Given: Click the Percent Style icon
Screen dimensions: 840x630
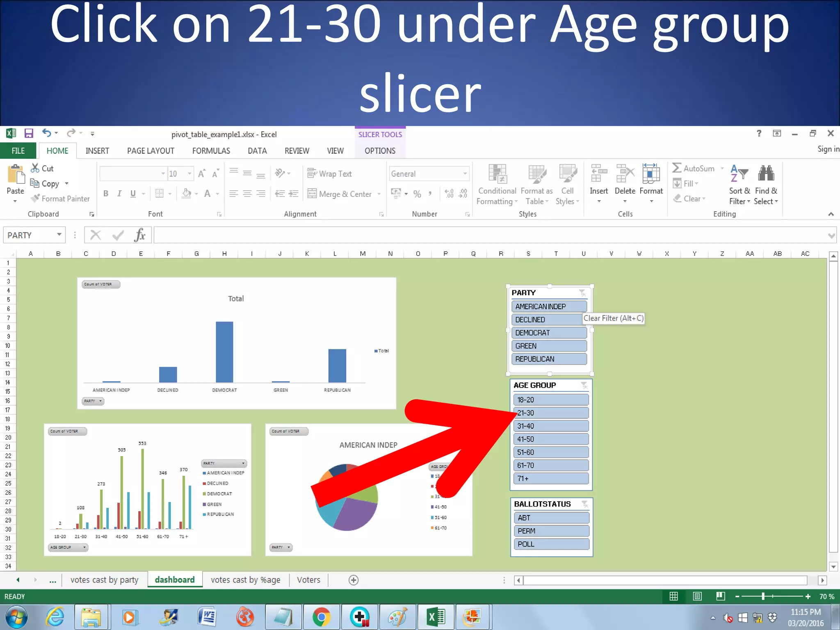Looking at the screenshot, I should click(x=417, y=194).
